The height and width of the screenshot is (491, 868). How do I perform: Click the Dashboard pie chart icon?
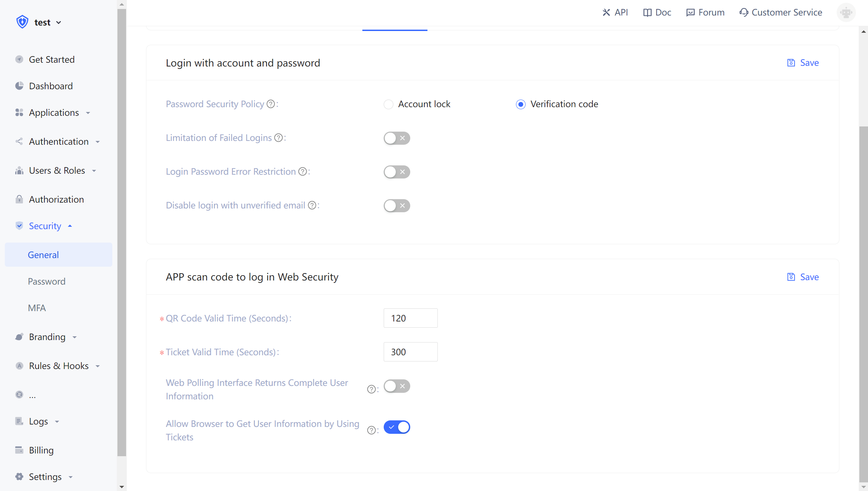click(x=19, y=86)
